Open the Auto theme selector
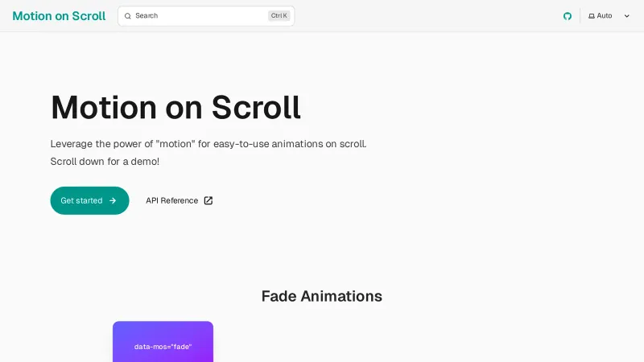The height and width of the screenshot is (362, 644). pyautogui.click(x=605, y=16)
